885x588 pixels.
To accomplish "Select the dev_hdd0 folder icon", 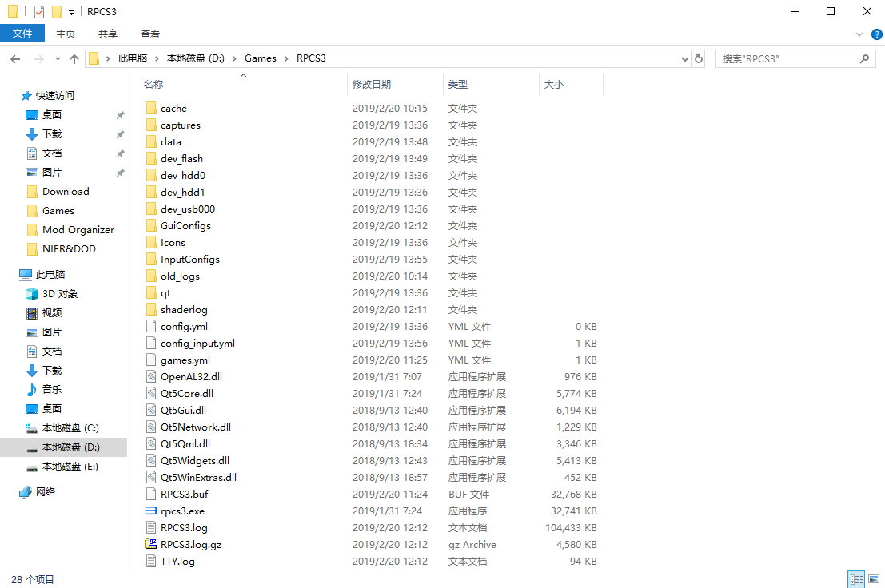I will tap(151, 175).
